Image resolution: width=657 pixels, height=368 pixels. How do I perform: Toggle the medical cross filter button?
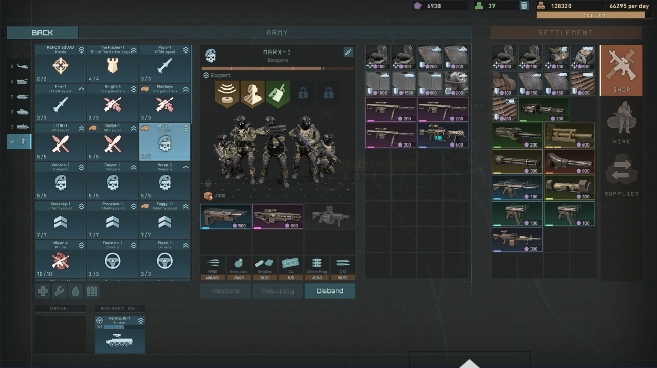click(x=43, y=291)
